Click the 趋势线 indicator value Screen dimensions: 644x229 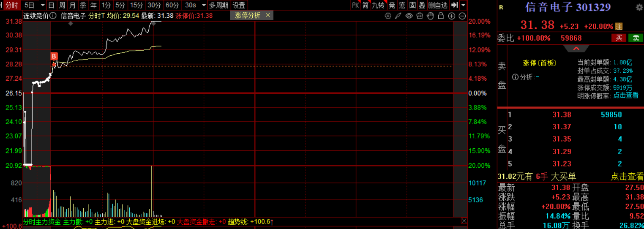(262, 222)
